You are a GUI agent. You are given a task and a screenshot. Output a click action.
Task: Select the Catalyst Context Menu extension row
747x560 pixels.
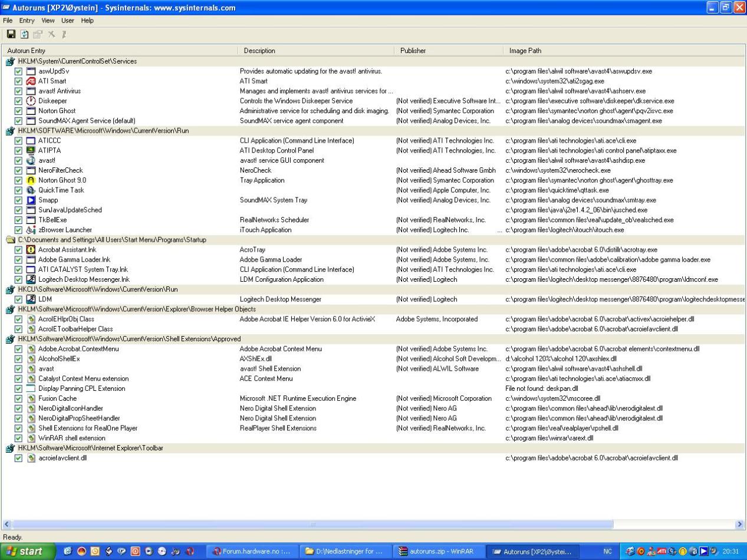(x=374, y=378)
